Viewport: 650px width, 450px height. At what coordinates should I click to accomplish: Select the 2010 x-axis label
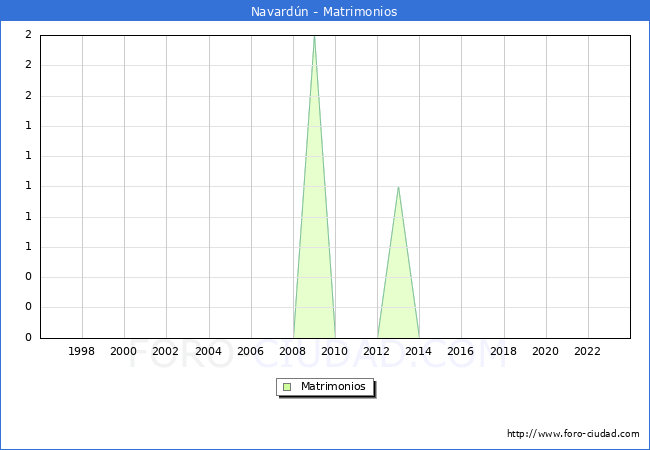pos(335,351)
